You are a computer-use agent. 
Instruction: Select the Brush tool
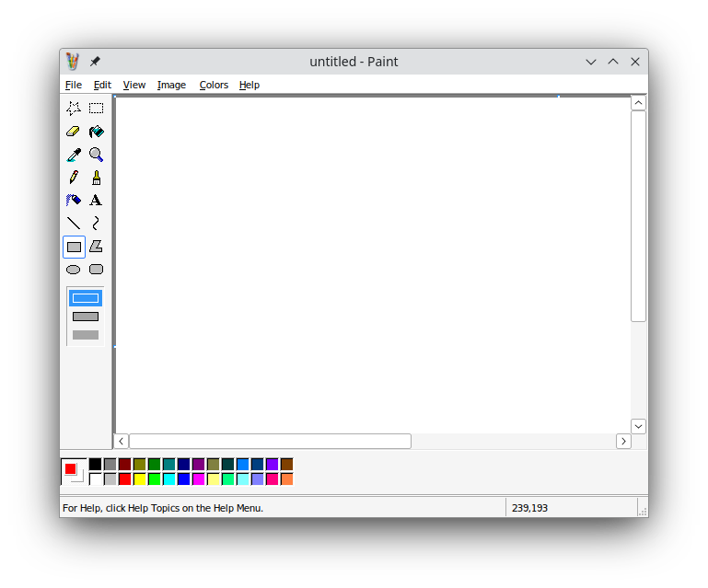96,178
